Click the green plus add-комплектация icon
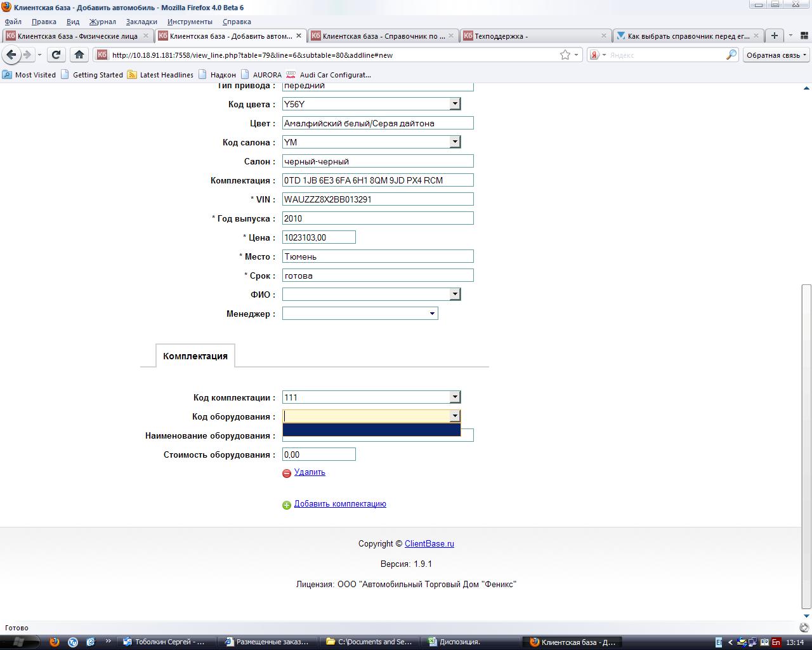This screenshot has width=812, height=650. (287, 505)
